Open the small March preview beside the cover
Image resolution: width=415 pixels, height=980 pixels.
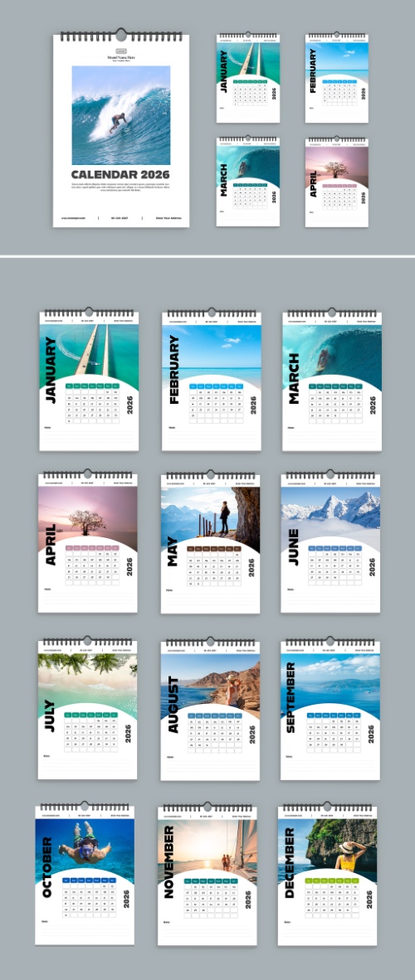(248, 182)
